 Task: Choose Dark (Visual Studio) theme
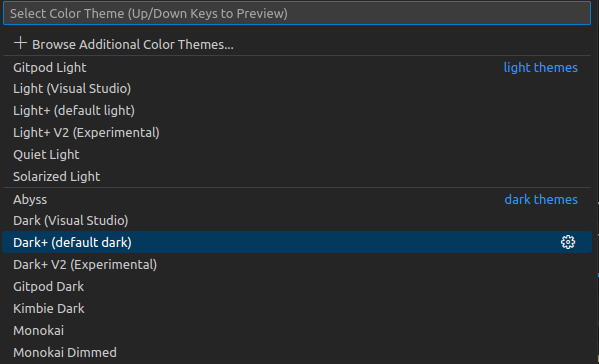pyautogui.click(x=297, y=221)
